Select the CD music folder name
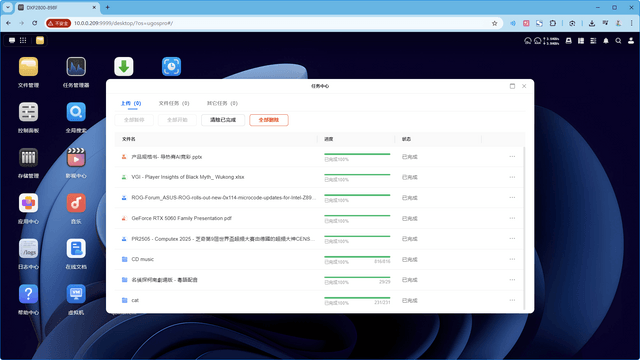Viewport: 640px width, 360px height. point(142,259)
